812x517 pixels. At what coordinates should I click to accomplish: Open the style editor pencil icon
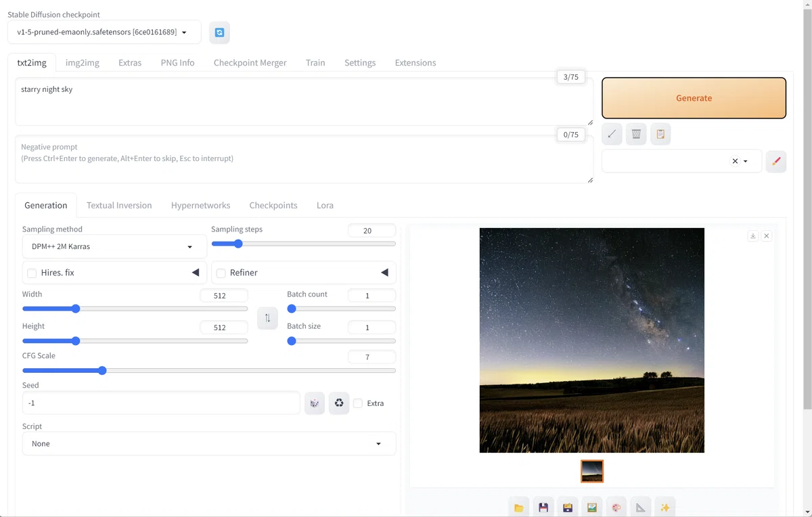tap(776, 161)
